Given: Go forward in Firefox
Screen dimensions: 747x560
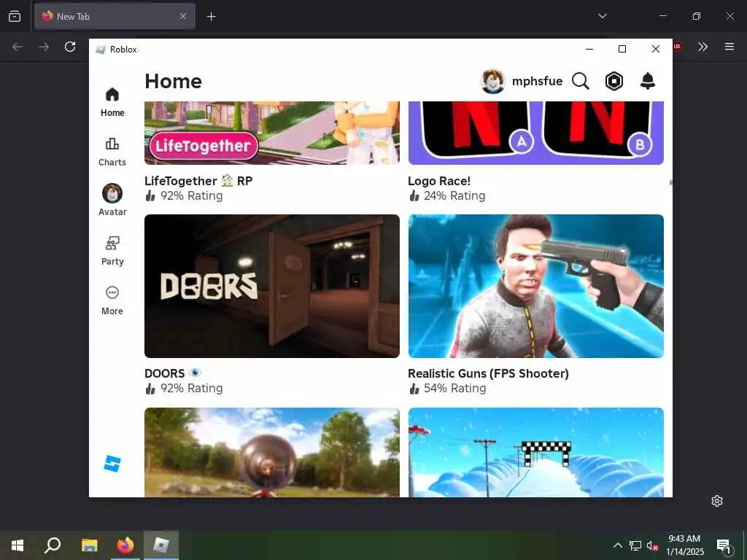Looking at the screenshot, I should [44, 47].
